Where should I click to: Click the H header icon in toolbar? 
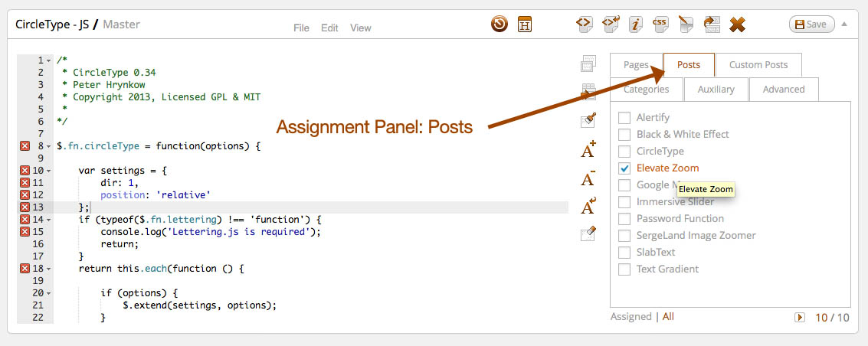tap(525, 24)
